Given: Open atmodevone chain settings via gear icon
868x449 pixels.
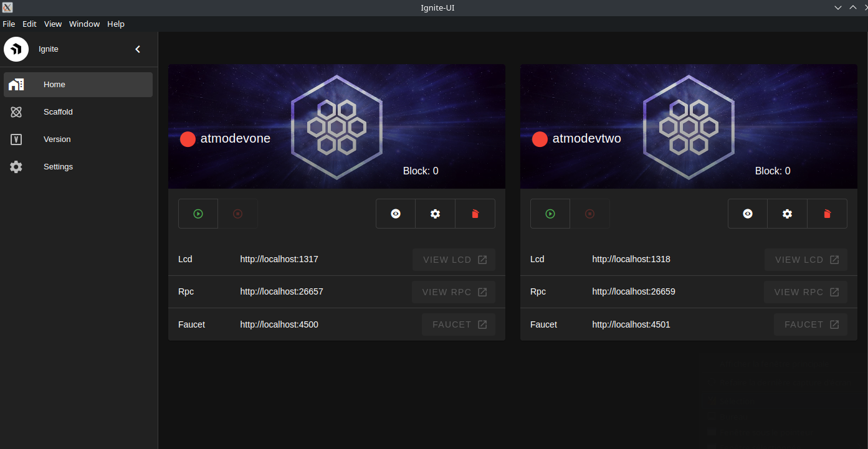Looking at the screenshot, I should coord(434,213).
